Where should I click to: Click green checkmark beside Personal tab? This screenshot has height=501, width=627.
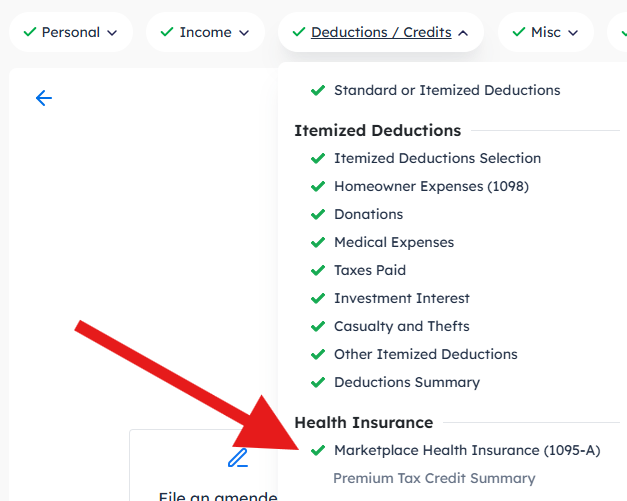pyautogui.click(x=29, y=32)
